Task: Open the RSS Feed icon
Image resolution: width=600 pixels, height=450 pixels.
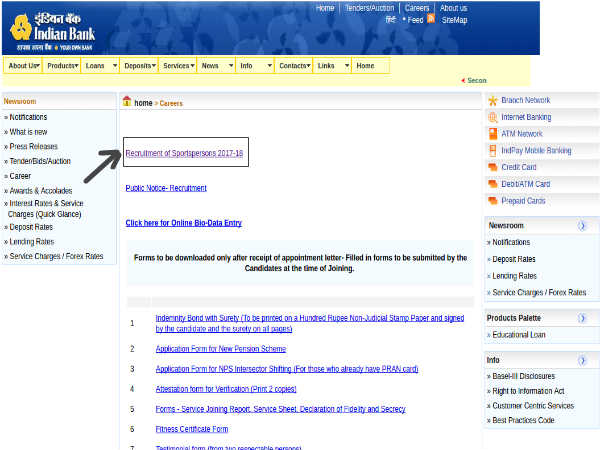Action: tap(431, 19)
